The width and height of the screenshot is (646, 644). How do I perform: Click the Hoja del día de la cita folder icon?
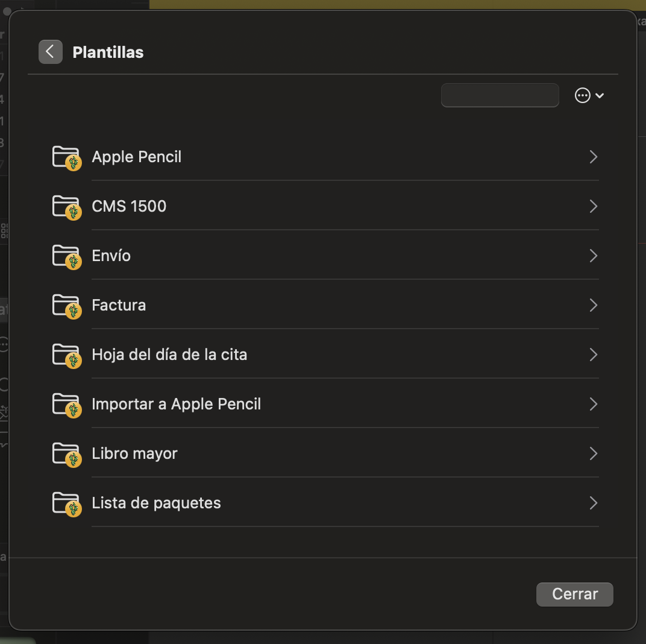pos(67,356)
